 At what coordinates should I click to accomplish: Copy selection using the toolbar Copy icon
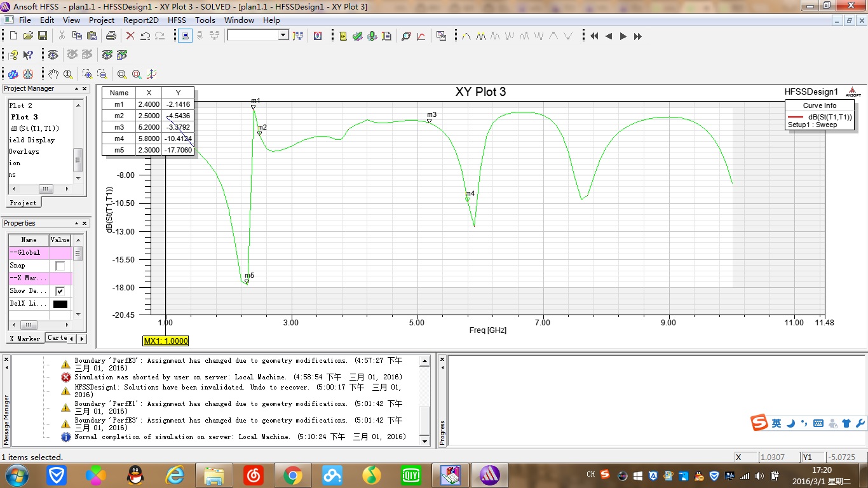pyautogui.click(x=77, y=36)
